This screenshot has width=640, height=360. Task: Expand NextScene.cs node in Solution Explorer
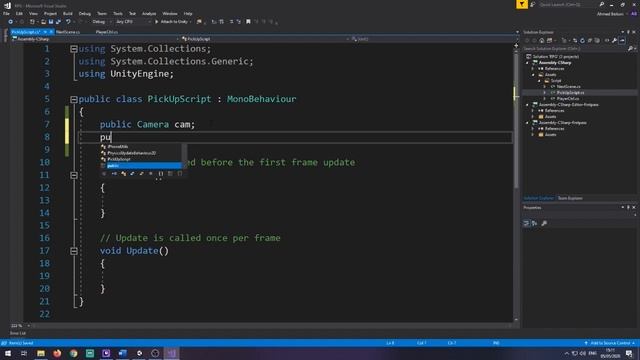544,87
